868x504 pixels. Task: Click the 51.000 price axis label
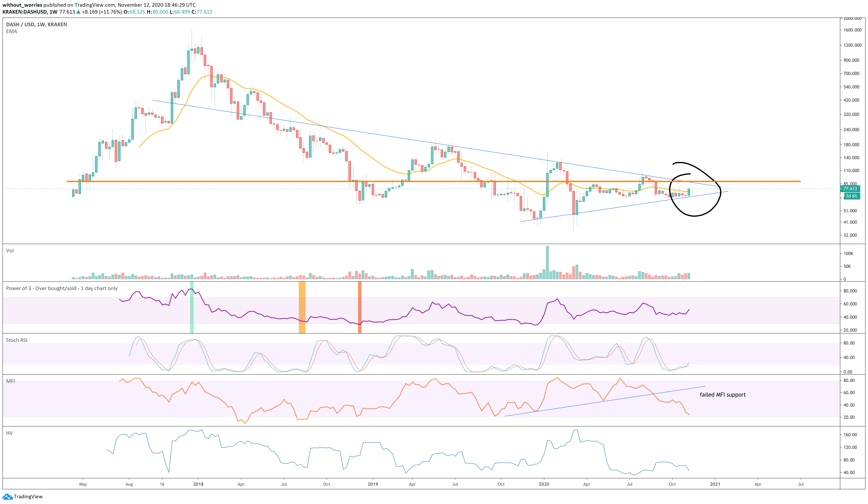coord(850,211)
